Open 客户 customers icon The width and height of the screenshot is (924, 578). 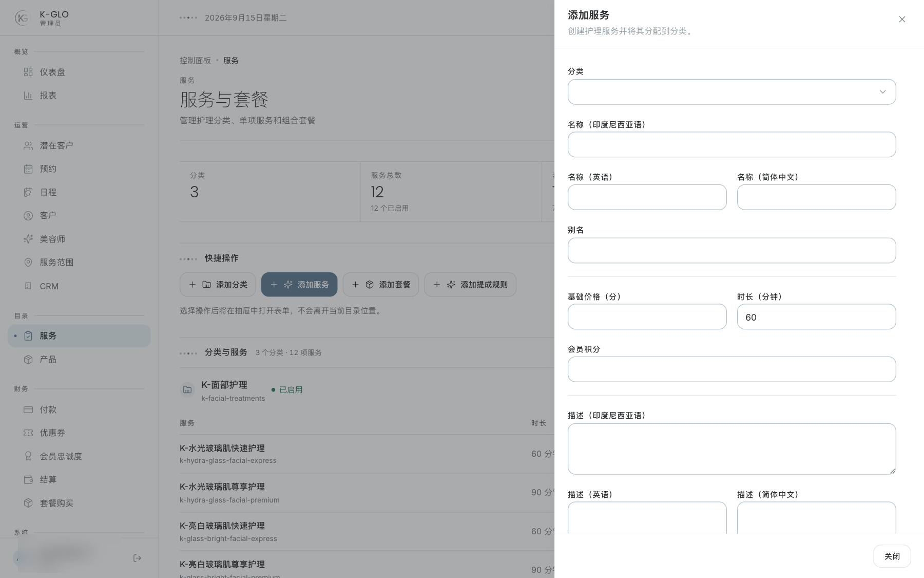pos(28,216)
